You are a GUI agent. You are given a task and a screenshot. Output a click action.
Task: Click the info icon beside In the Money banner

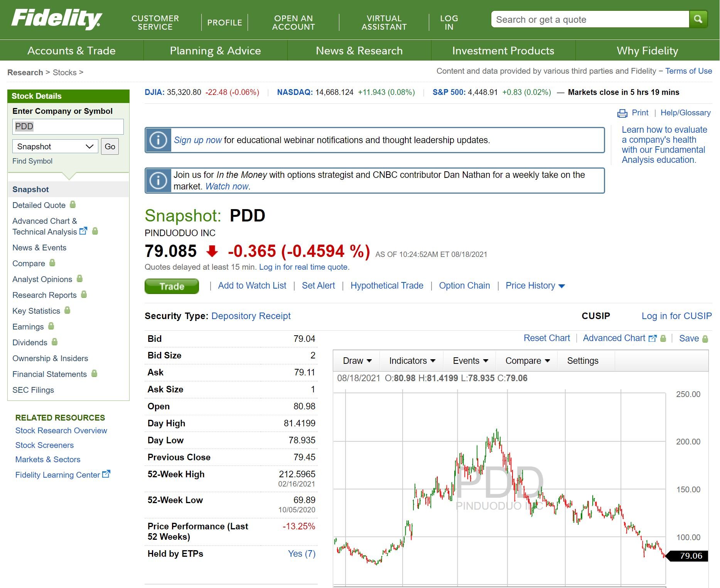pos(158,181)
